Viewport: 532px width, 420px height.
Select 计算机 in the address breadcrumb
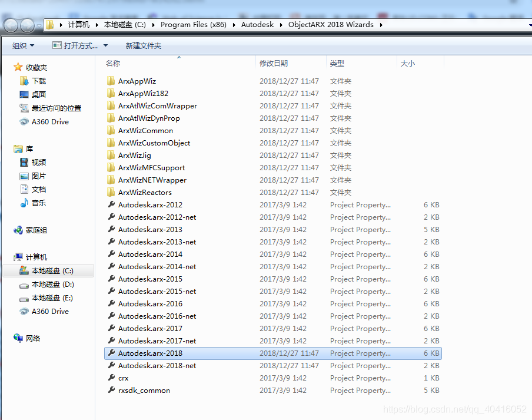[79, 25]
